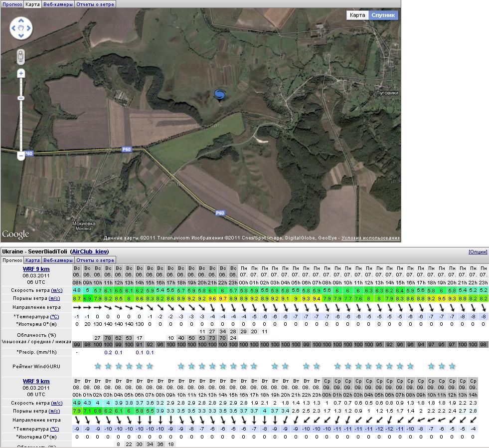Pan the map down with the arrow
489x448 pixels.
21,35
